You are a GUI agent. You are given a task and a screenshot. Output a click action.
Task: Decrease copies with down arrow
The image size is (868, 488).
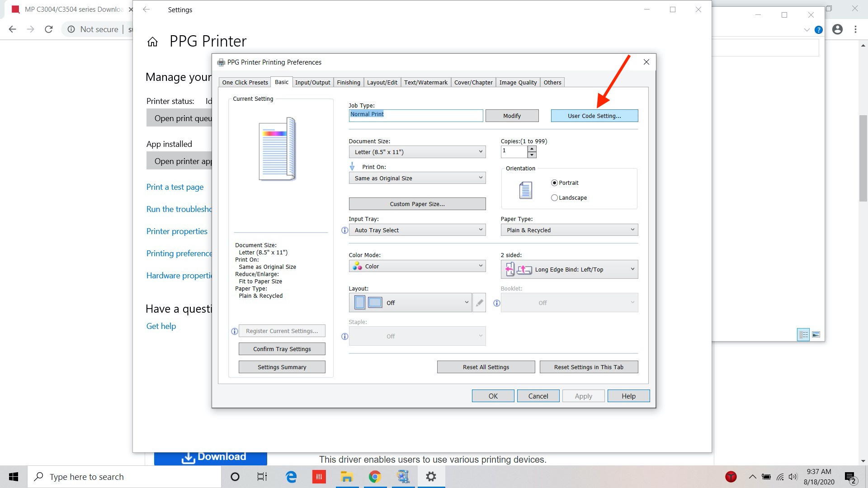[x=532, y=155]
